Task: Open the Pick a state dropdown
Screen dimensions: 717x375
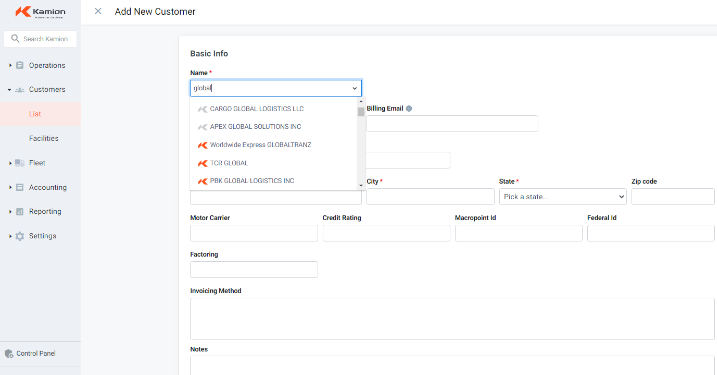Action: tap(563, 197)
